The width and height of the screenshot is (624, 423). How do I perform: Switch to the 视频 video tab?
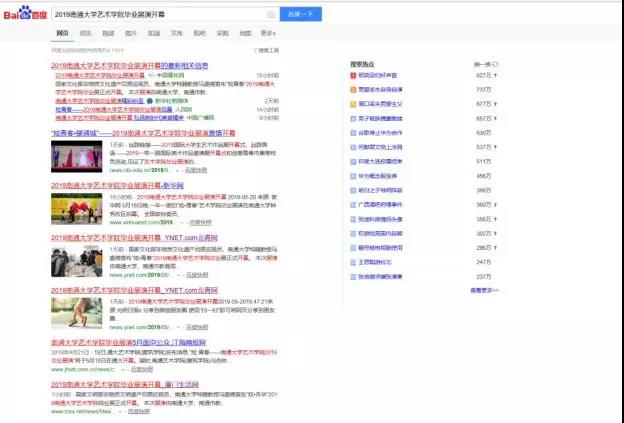108,33
